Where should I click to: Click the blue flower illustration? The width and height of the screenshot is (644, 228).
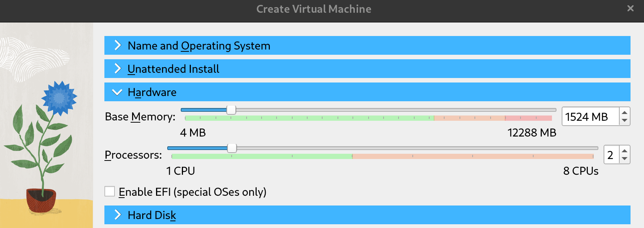click(x=59, y=98)
